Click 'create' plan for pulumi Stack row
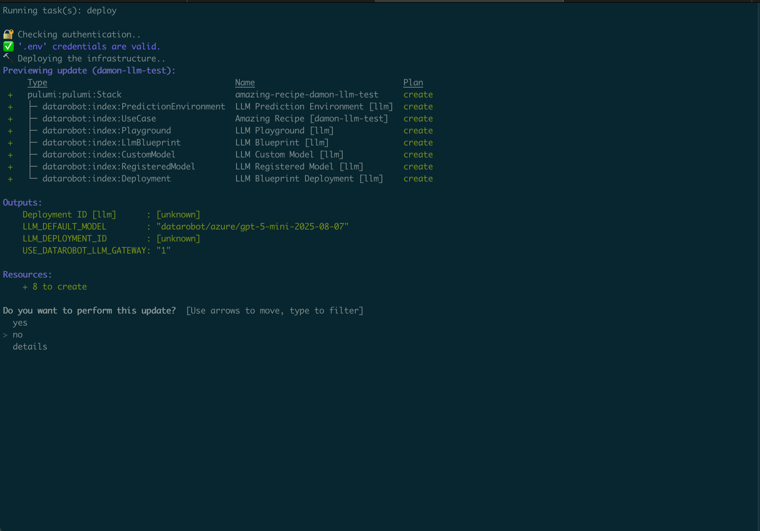The image size is (760, 531). (x=418, y=95)
